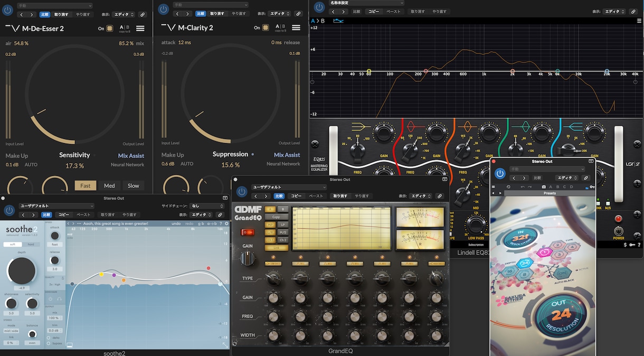Toggle the M-De-Esser 2 On switch
The width and height of the screenshot is (644, 356).
109,28
